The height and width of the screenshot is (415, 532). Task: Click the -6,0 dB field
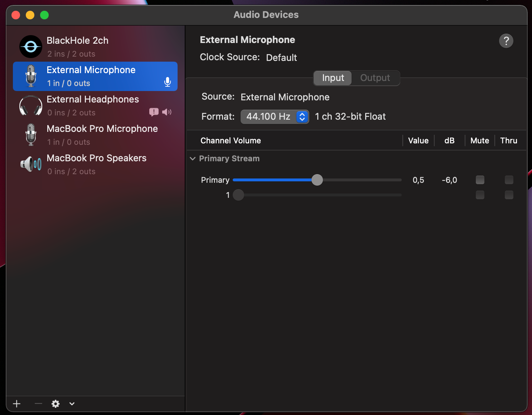pos(449,180)
